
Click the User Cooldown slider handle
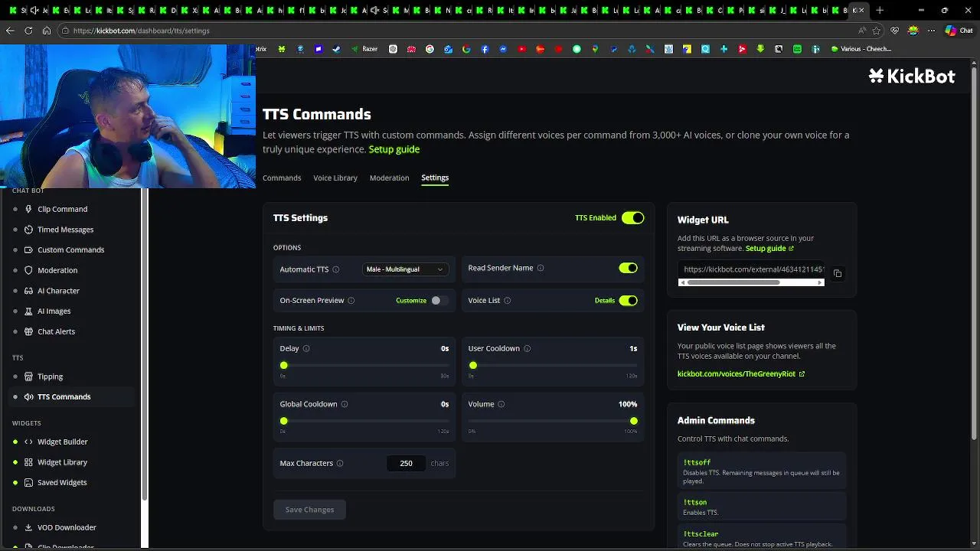473,365
